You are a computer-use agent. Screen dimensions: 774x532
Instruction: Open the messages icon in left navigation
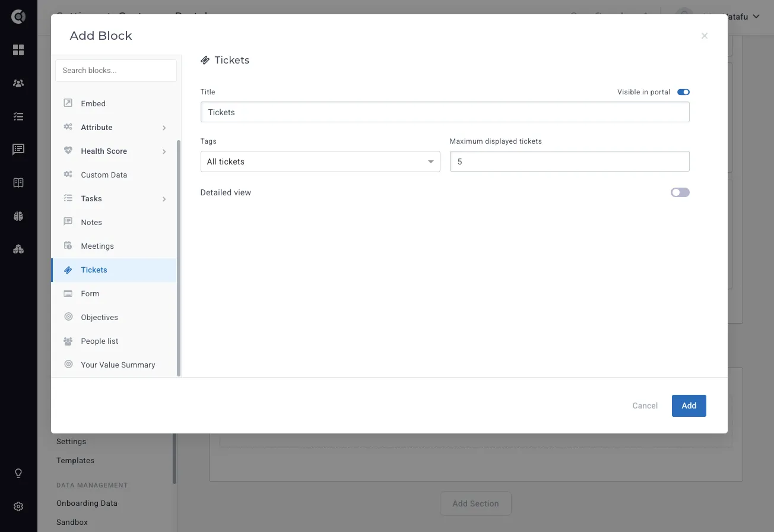[x=18, y=150]
